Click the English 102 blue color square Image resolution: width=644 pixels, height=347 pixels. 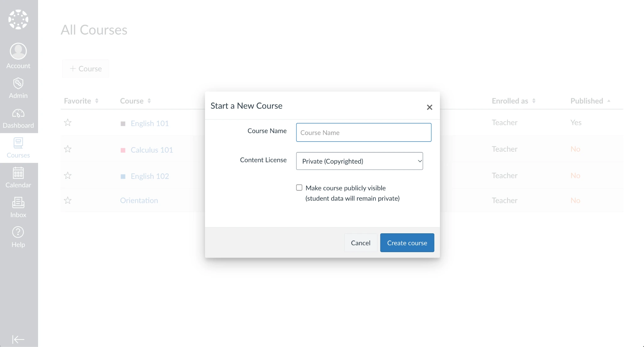(123, 176)
